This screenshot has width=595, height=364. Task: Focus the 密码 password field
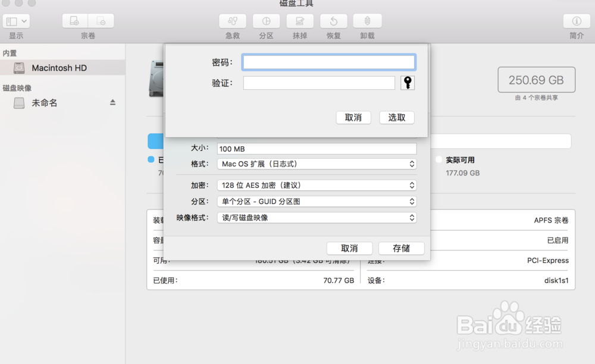pos(328,62)
